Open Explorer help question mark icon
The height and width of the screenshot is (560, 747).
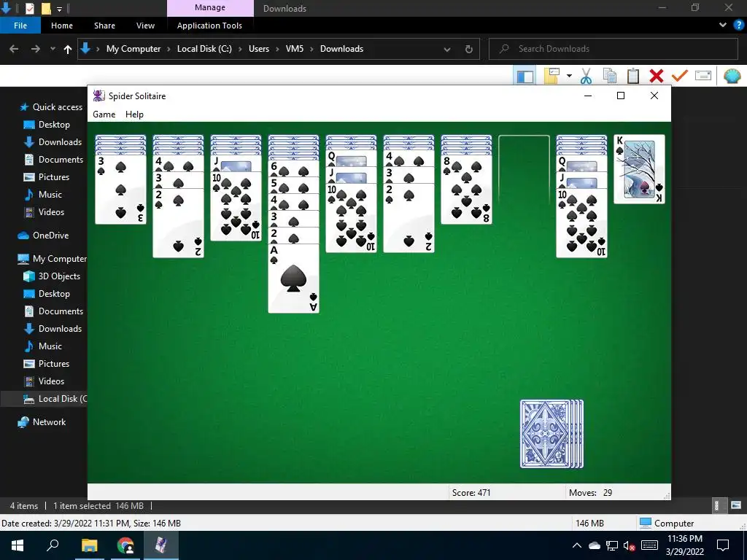[x=738, y=26]
